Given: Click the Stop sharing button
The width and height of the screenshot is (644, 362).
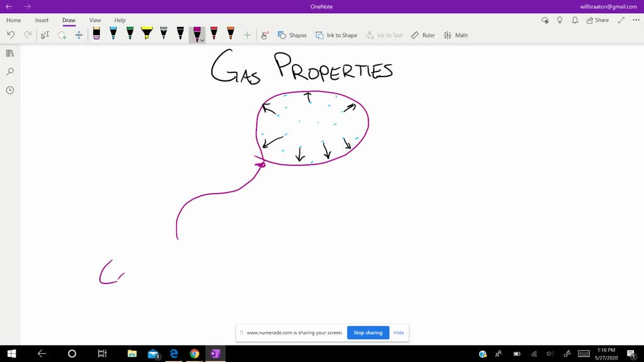Looking at the screenshot, I should [368, 332].
